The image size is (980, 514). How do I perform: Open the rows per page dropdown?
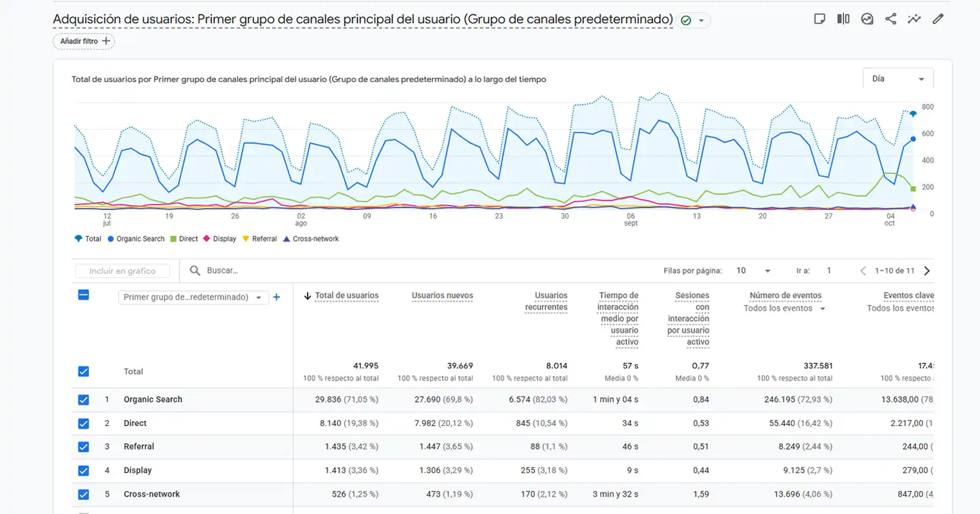click(x=753, y=270)
